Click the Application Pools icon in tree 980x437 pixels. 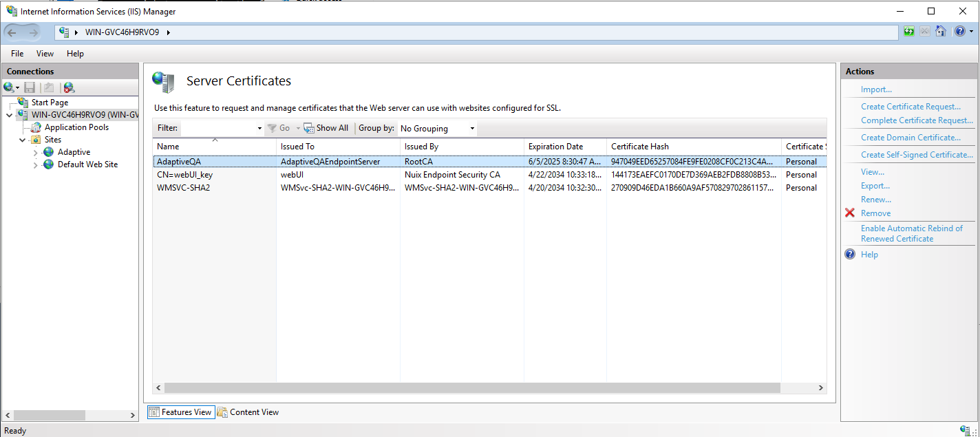pos(36,127)
